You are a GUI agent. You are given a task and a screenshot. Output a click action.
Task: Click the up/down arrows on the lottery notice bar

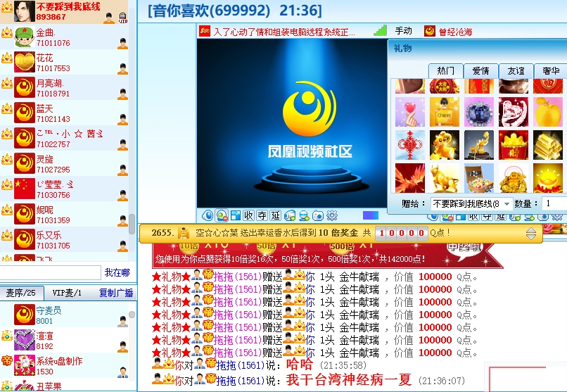pos(531,234)
